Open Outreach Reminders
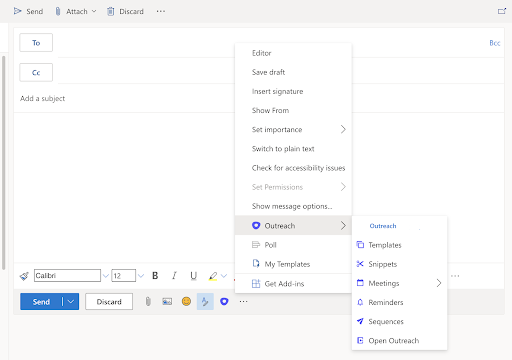 tap(399, 302)
